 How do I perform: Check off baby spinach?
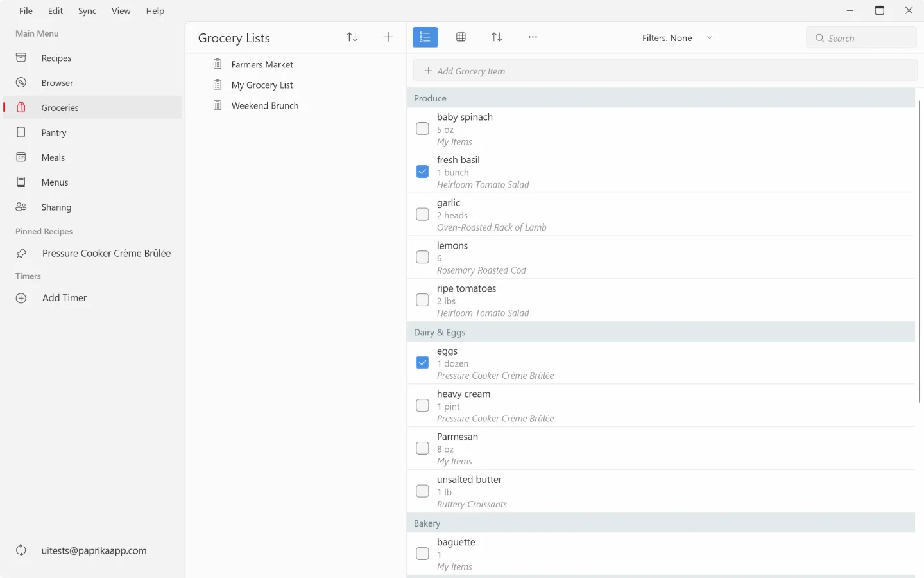(422, 128)
